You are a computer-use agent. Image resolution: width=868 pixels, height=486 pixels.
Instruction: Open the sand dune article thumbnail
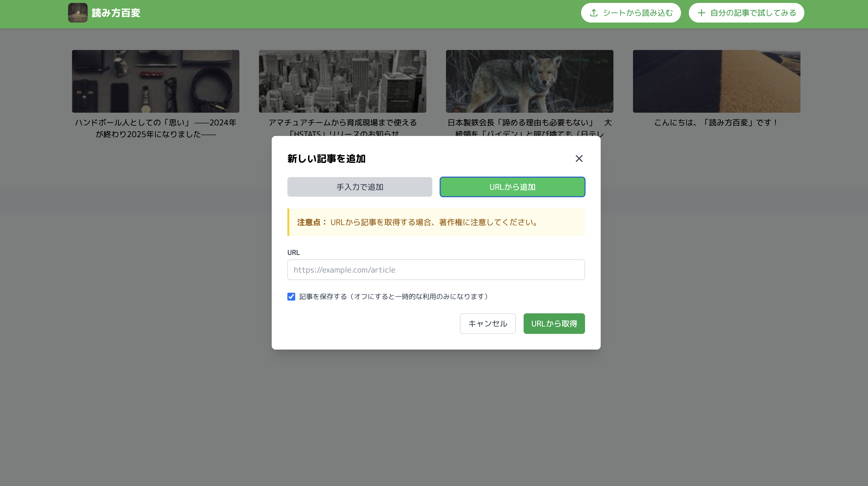[716, 81]
